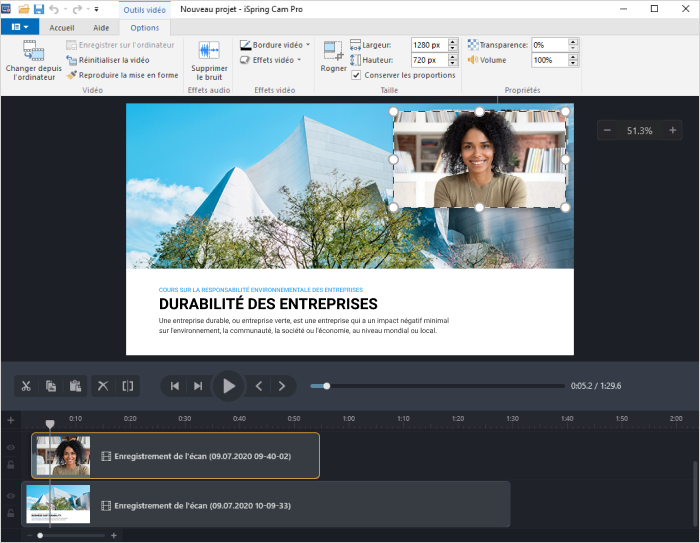Lock the 09-40-02 webcam track
700x543 pixels.
11,465
